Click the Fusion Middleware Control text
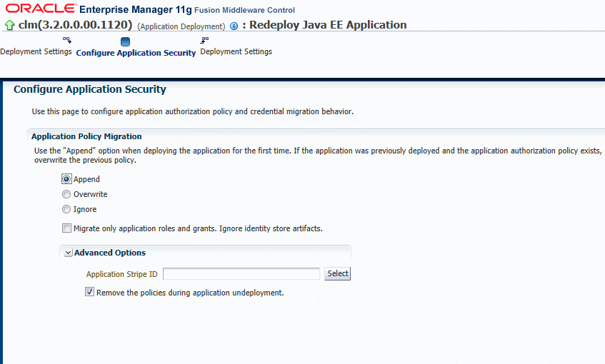The height and width of the screenshot is (364, 605). coord(244,10)
